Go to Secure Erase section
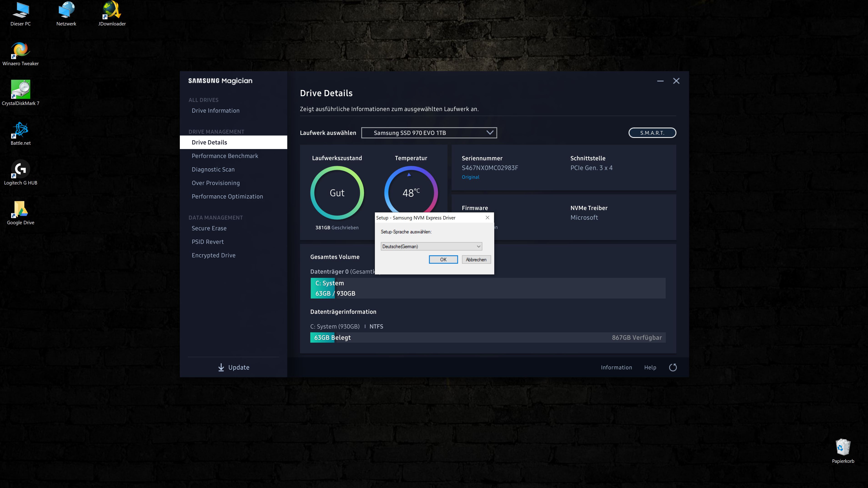 (x=209, y=228)
